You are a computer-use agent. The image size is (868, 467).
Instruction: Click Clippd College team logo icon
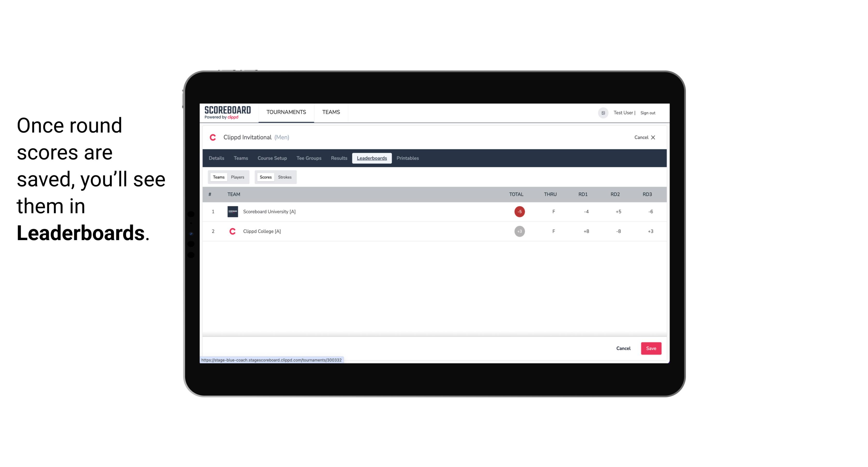[x=232, y=231]
